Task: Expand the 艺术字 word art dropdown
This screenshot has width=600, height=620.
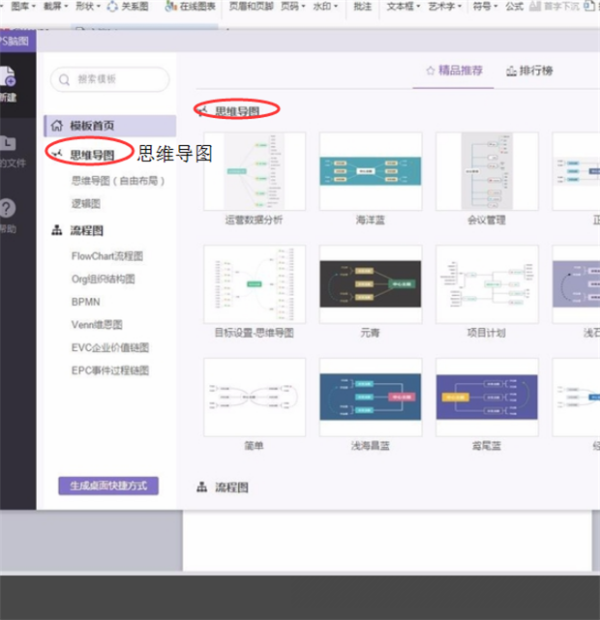Action: pos(445,6)
